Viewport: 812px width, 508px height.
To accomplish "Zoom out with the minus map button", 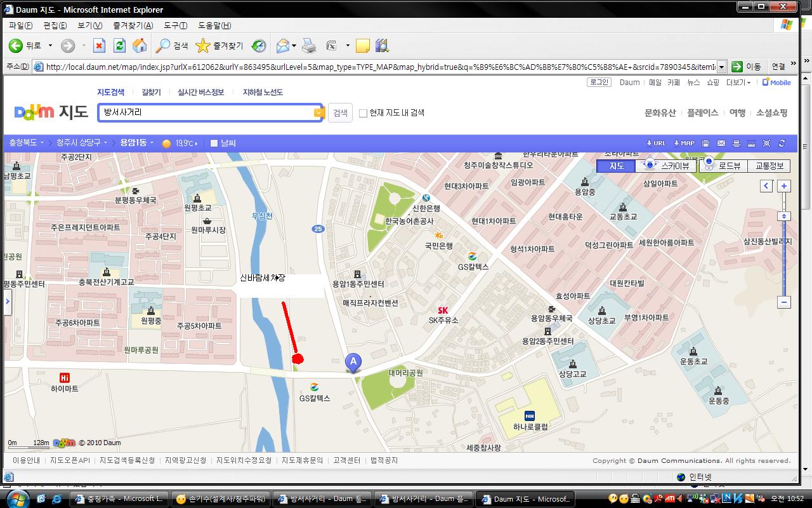I will pyautogui.click(x=785, y=302).
